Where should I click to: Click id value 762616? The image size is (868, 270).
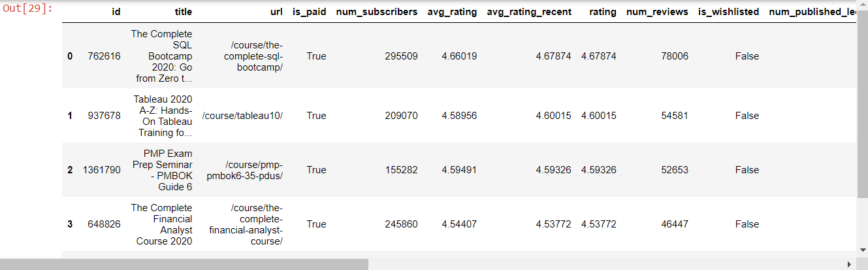(x=104, y=56)
